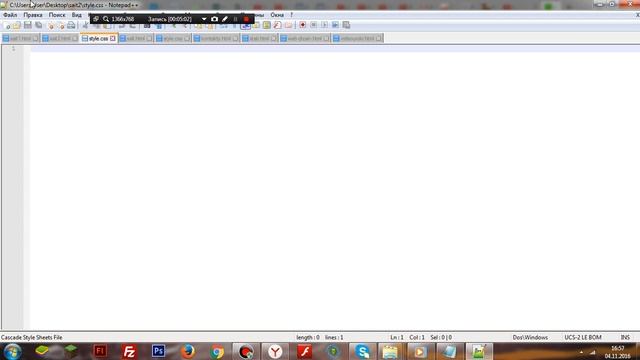Switch to the stati.html tab

coord(260,38)
